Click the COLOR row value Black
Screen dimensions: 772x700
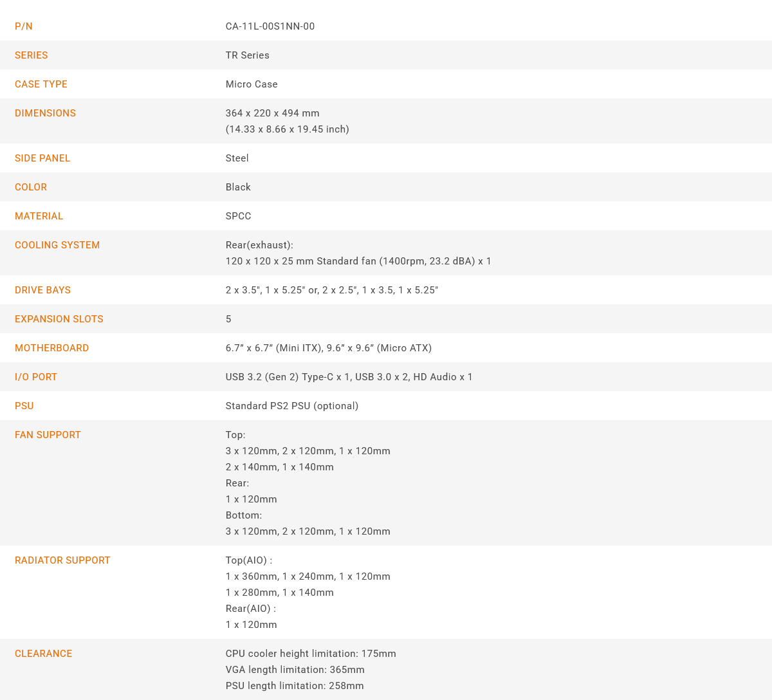pyautogui.click(x=238, y=187)
